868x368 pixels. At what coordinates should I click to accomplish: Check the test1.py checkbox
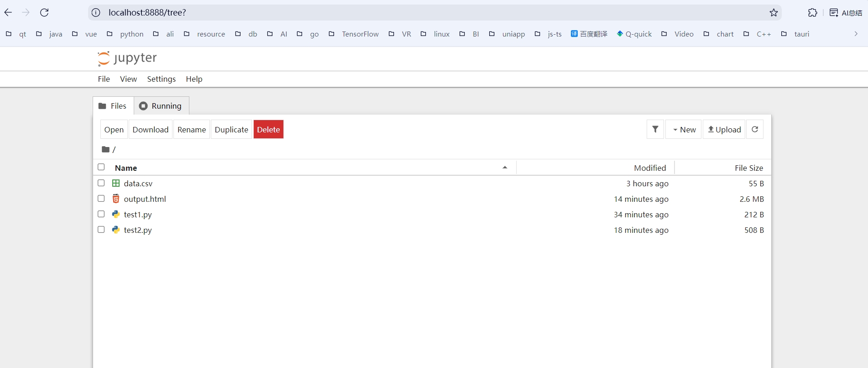click(x=101, y=214)
